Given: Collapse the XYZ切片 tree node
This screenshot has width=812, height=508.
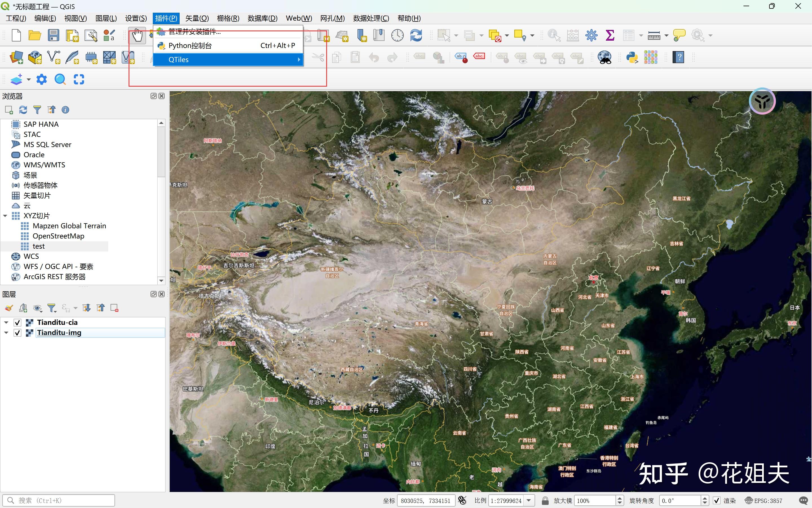Looking at the screenshot, I should pos(5,216).
